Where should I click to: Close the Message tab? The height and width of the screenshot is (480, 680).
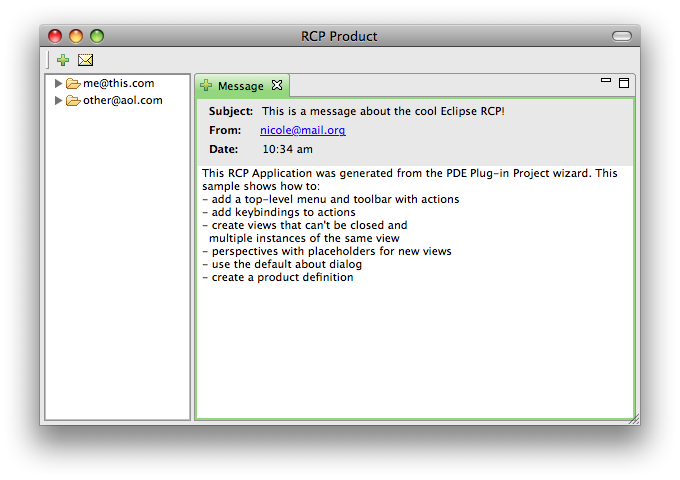[x=277, y=85]
